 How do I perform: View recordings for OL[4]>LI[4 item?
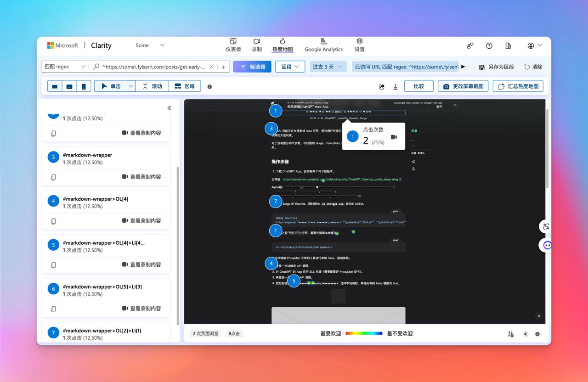pyautogui.click(x=141, y=264)
